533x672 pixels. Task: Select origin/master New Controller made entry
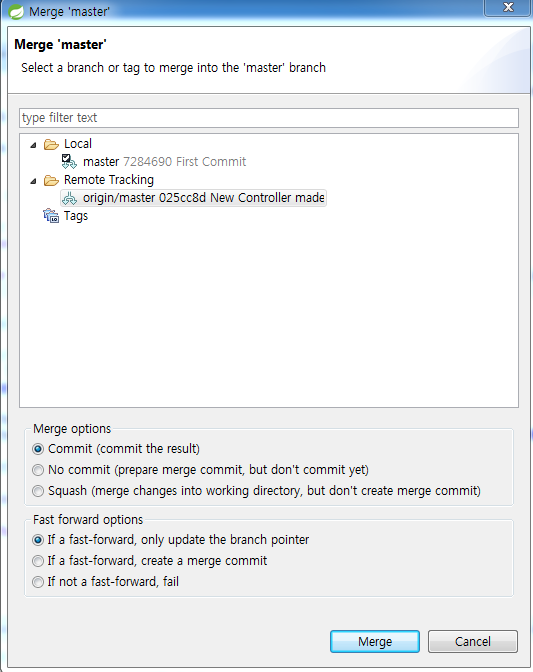pos(204,198)
